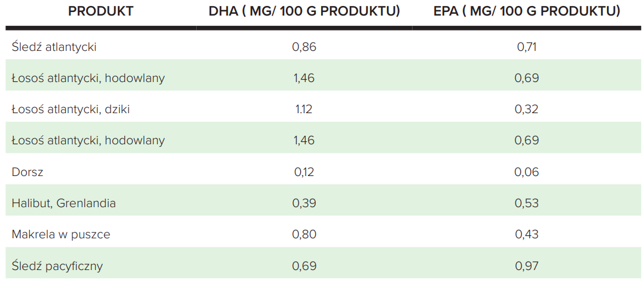Select the Makrela w puszce row label
Image resolution: width=644 pixels, height=282 pixels.
[61, 234]
